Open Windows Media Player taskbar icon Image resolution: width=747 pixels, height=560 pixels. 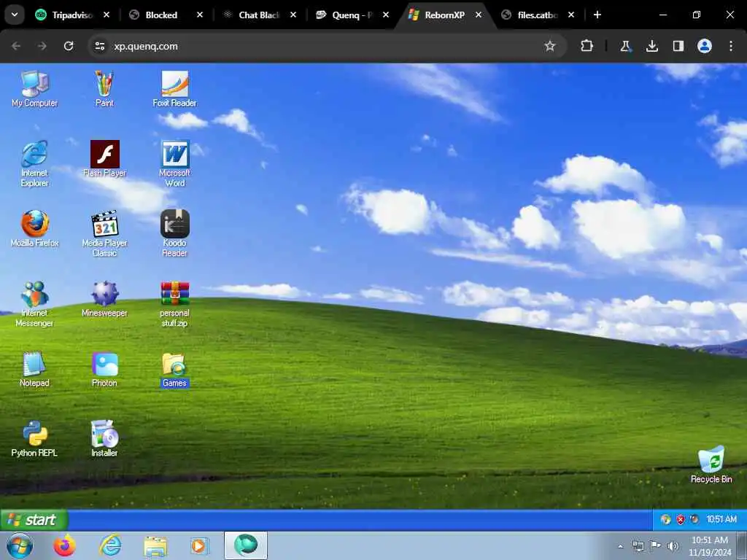(199, 546)
